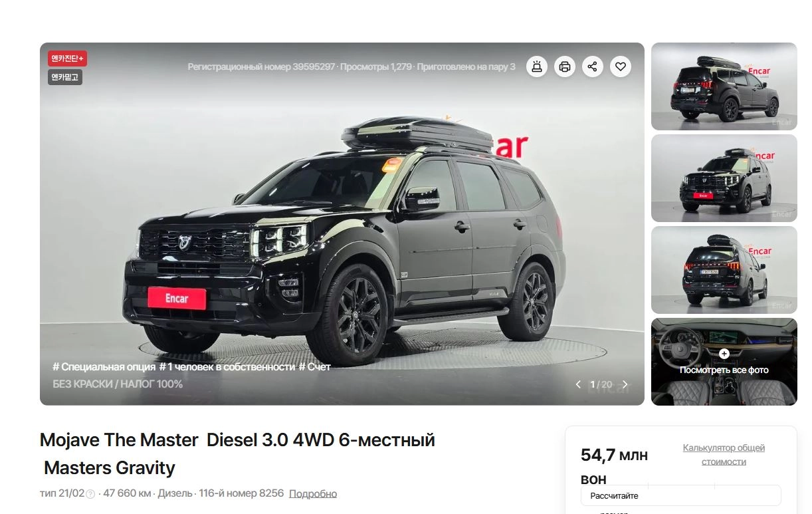This screenshot has width=812, height=514.
Task: Select front view thumbnail with red plate
Action: click(724, 178)
